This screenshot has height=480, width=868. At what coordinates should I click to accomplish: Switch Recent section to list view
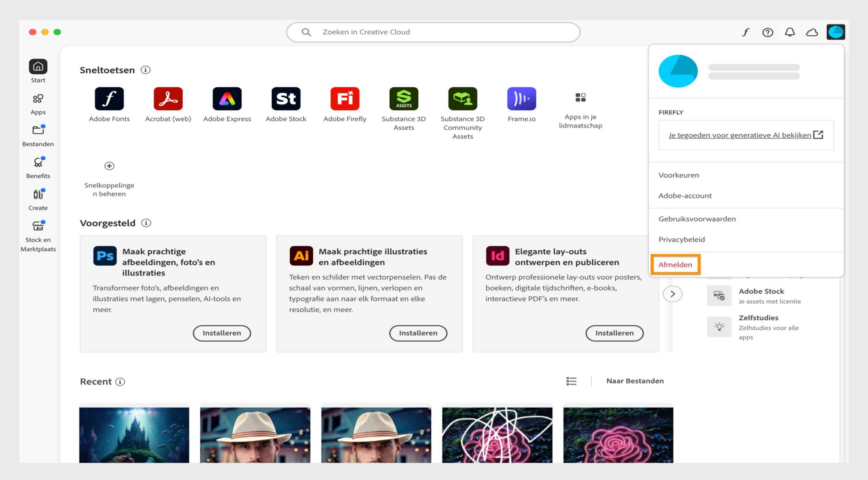[571, 381]
